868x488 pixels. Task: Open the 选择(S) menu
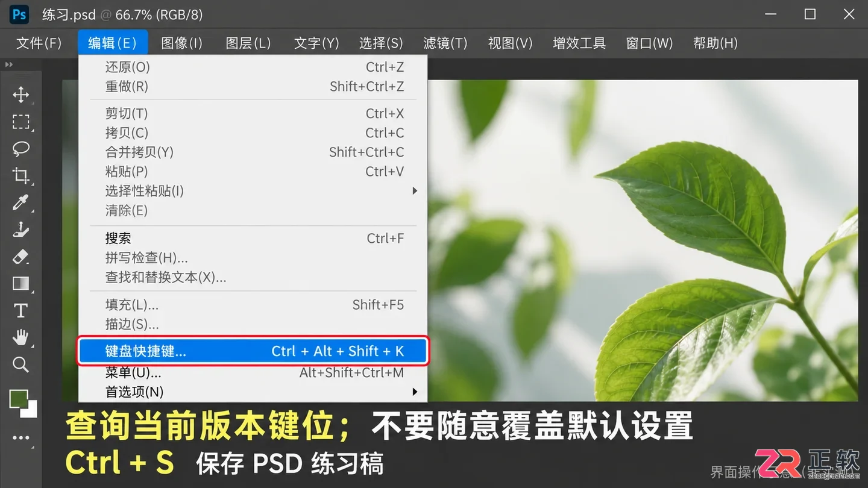pyautogui.click(x=381, y=43)
